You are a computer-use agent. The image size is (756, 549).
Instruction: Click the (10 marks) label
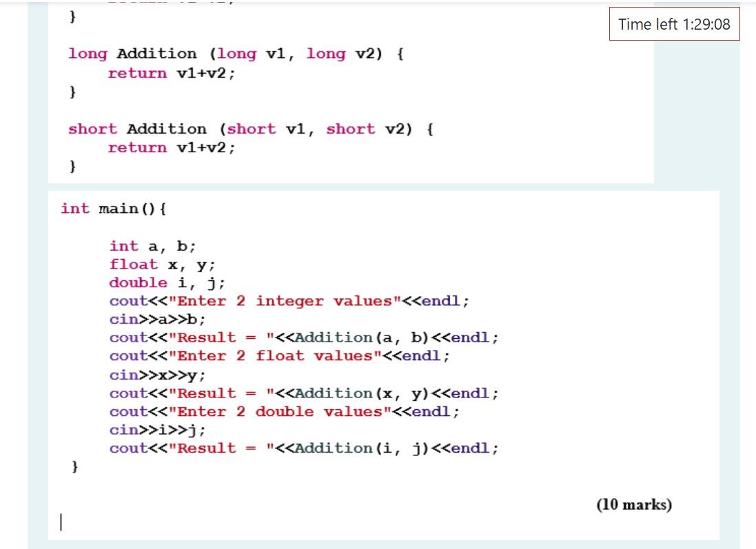click(x=639, y=505)
